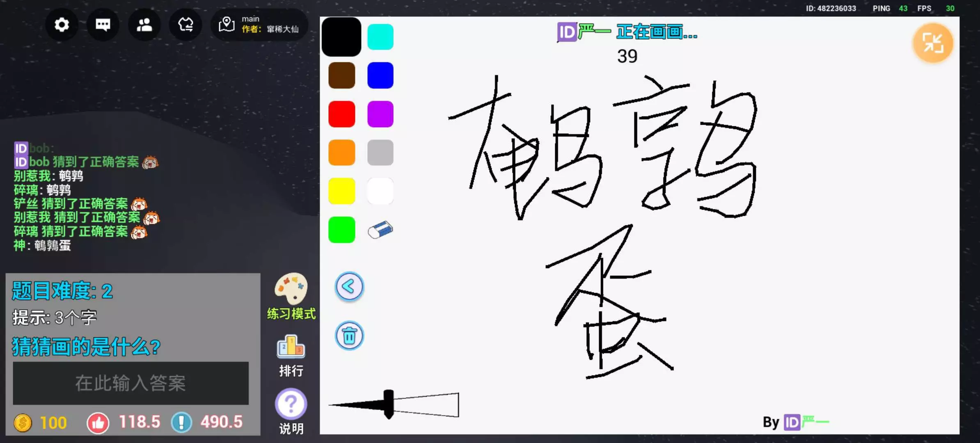Pick the cyan color swatch
Viewport: 980px width, 443px height.
click(x=380, y=37)
